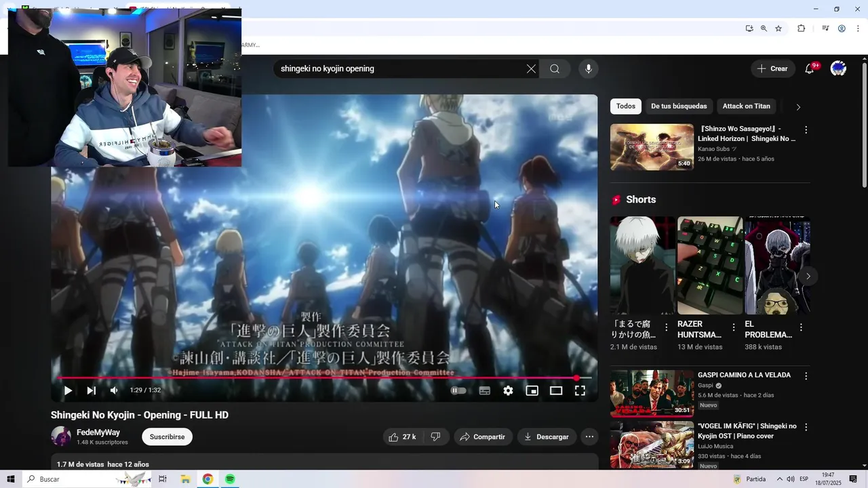The image size is (868, 488).
Task: Show more filter chips with arrow
Action: tap(798, 106)
